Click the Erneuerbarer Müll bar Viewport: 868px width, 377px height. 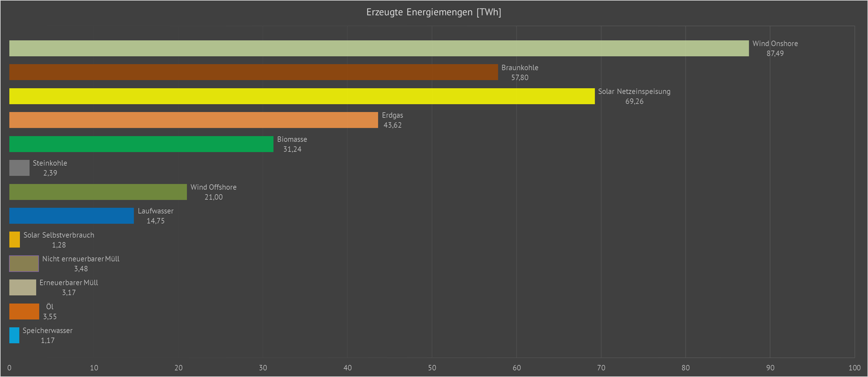coord(23,288)
